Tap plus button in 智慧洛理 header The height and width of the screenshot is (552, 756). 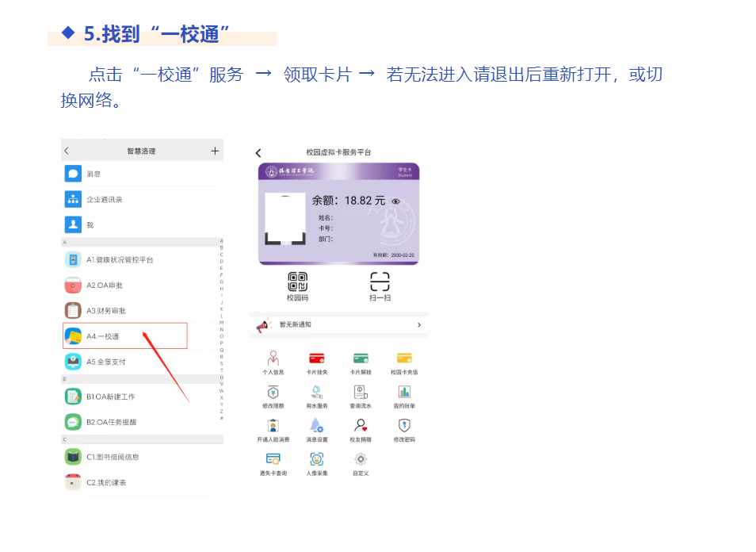[x=214, y=151]
